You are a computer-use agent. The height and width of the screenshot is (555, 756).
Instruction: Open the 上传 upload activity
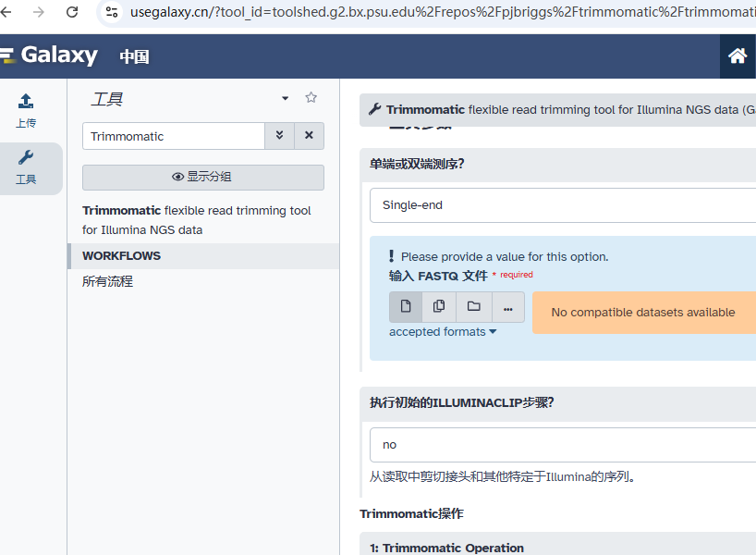click(x=26, y=111)
